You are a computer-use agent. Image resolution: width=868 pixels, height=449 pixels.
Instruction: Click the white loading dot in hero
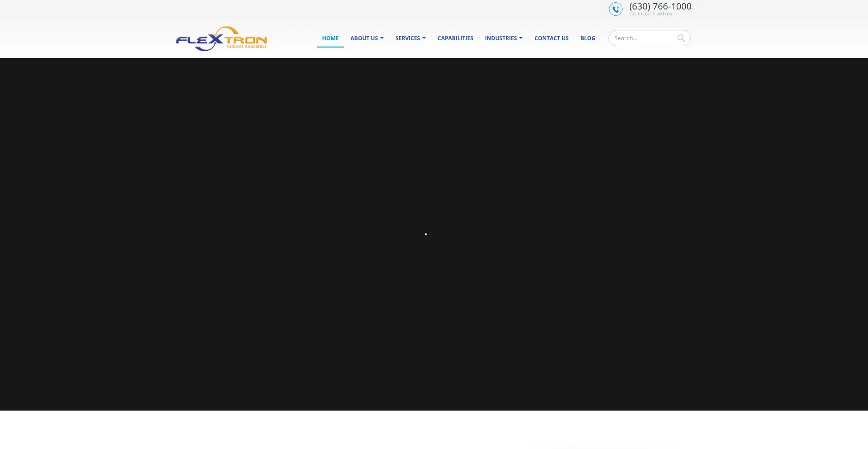426,234
